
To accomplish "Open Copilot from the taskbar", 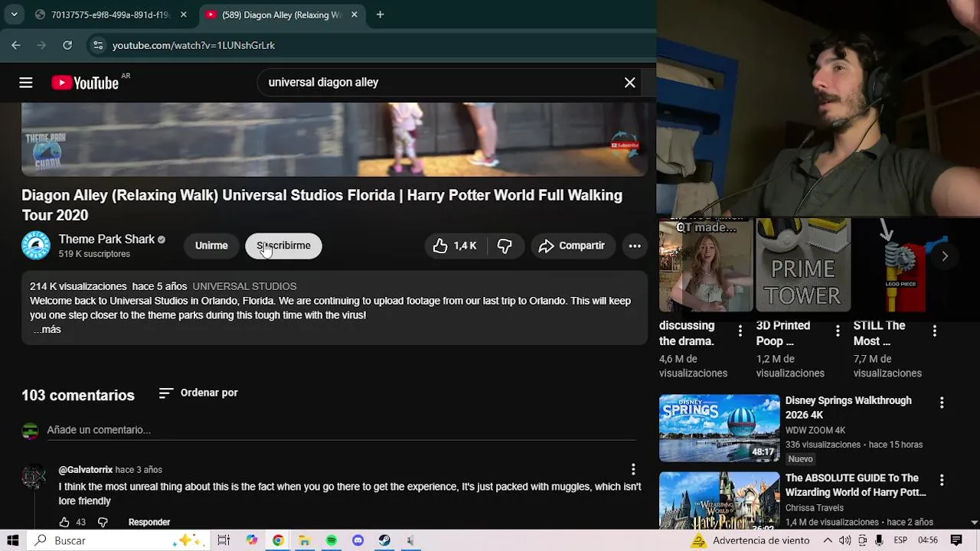I will [251, 540].
